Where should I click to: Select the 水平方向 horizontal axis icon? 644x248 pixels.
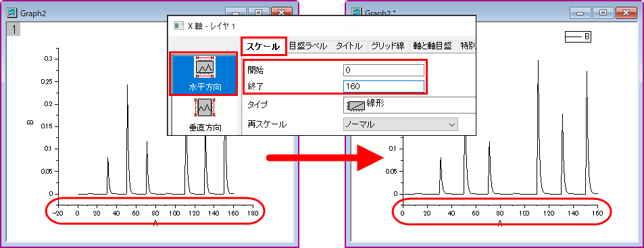click(204, 74)
